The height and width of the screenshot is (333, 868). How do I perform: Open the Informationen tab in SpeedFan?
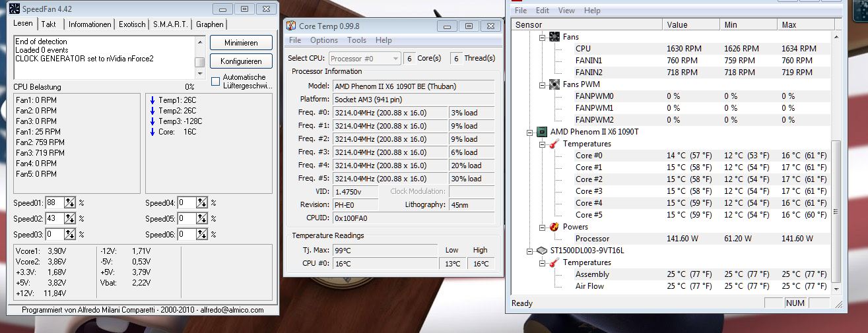(90, 24)
